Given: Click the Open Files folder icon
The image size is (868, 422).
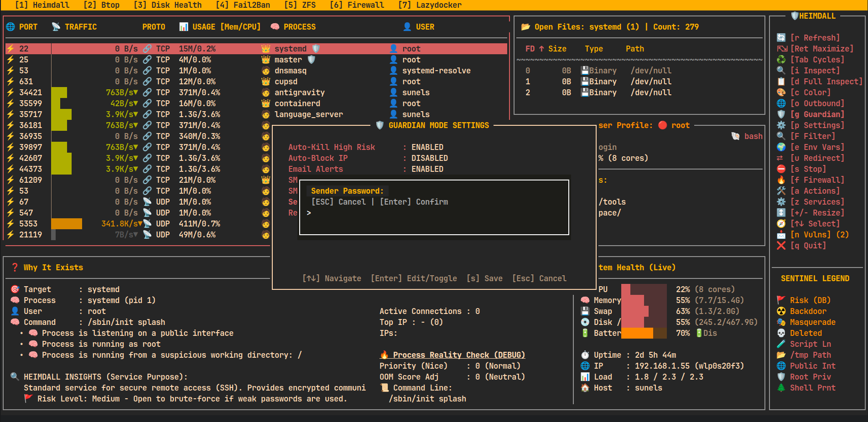Looking at the screenshot, I should (x=525, y=27).
